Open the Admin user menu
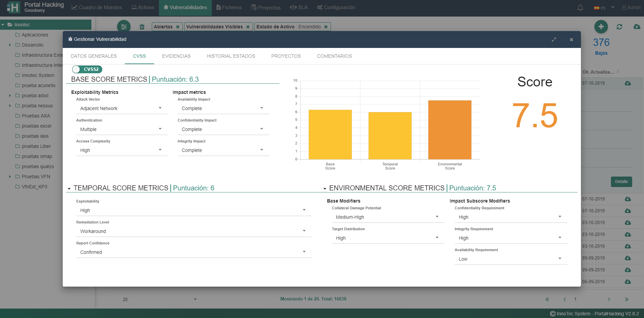This screenshot has width=644, height=318. (x=631, y=7)
